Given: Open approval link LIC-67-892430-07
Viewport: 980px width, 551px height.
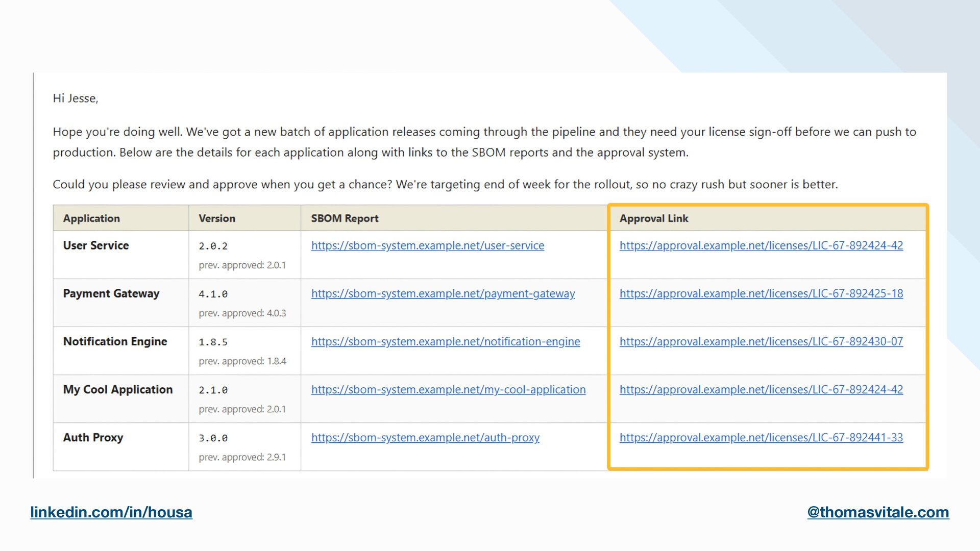Looking at the screenshot, I should click(761, 341).
